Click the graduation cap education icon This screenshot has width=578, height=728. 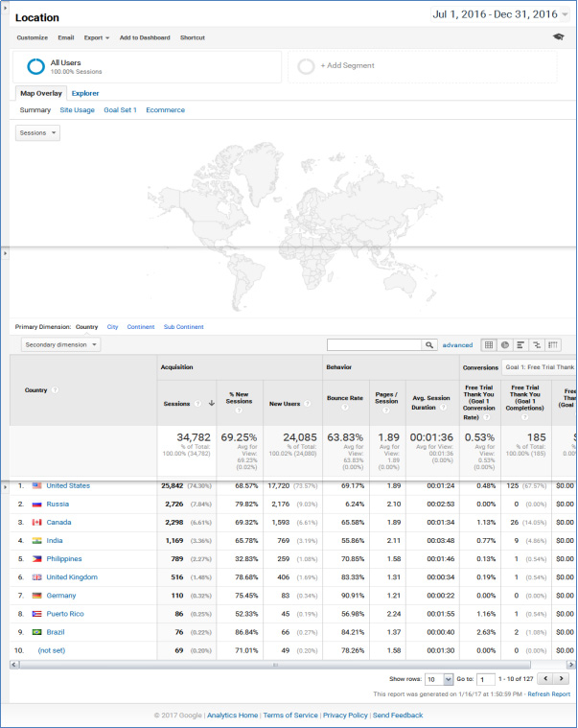(x=559, y=37)
